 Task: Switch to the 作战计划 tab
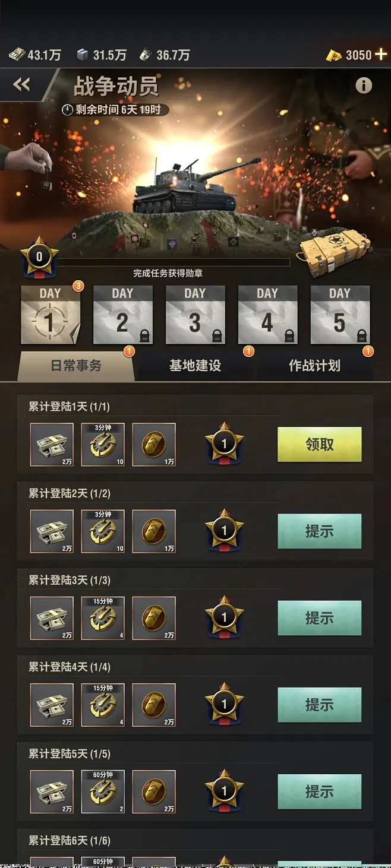314,366
